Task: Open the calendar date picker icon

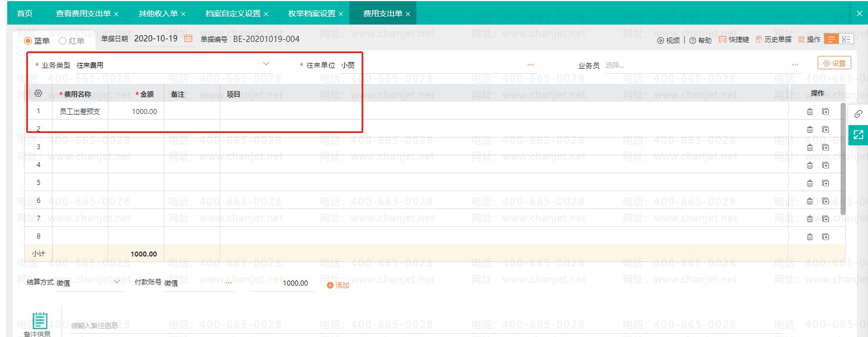Action: pos(188,39)
